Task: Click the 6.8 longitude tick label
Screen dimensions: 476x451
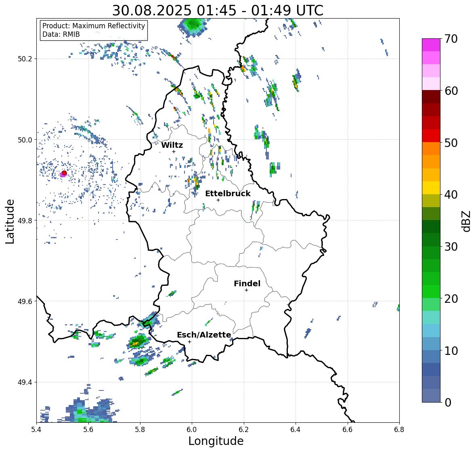Action: point(399,430)
